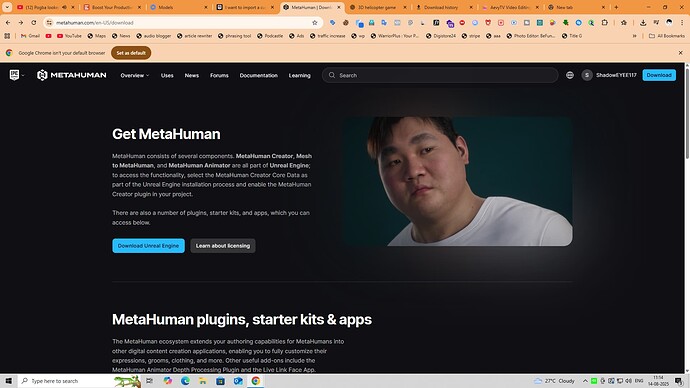Screen dimensions: 690x388
Task: Click the site Search input field
Action: coord(440,75)
